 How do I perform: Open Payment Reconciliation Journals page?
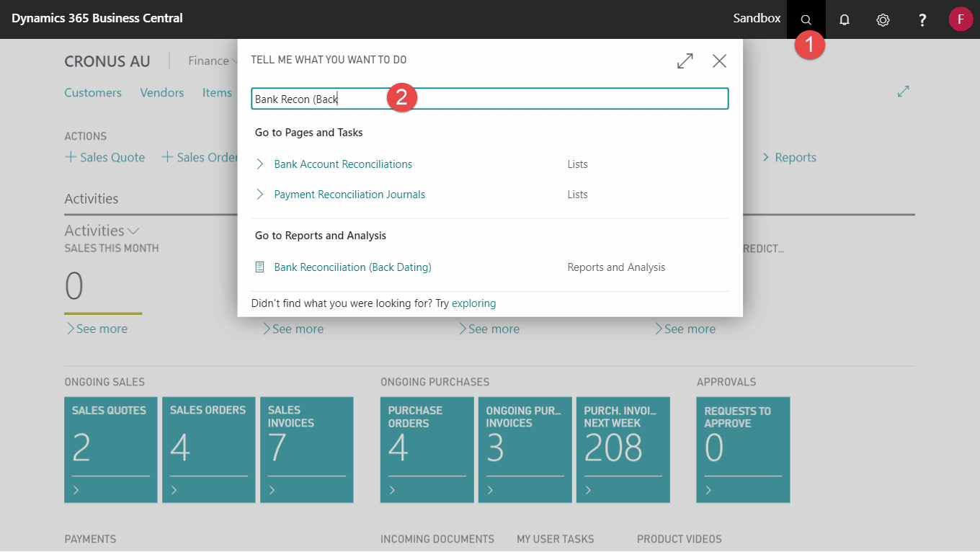349,195
